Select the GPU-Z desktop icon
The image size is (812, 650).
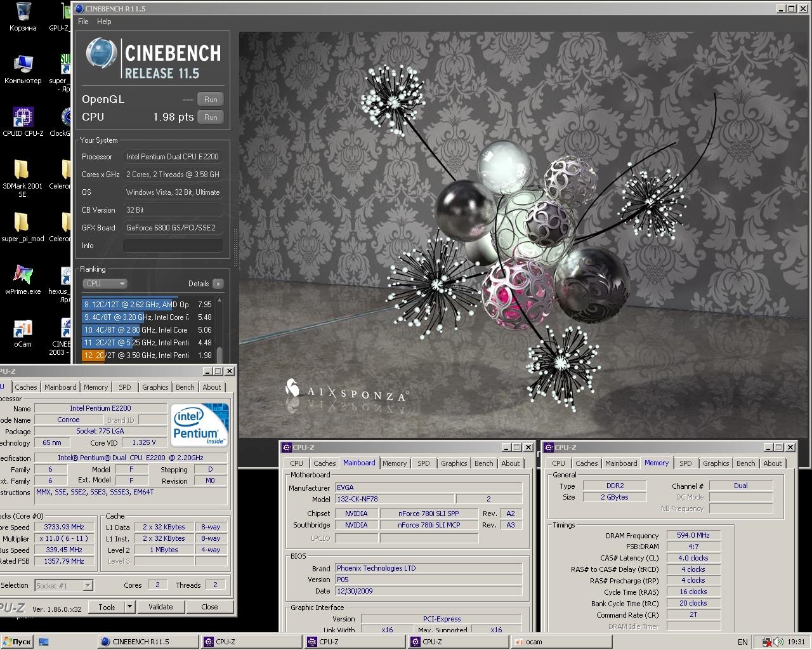coord(60,17)
